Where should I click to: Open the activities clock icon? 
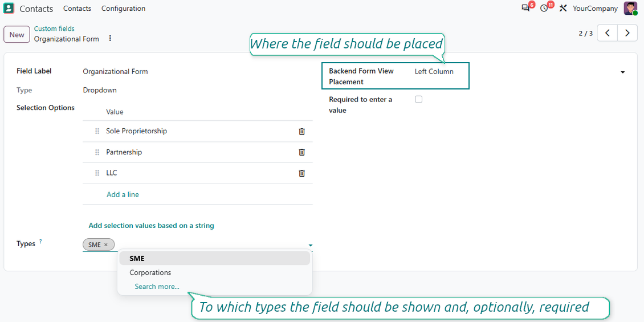[544, 8]
